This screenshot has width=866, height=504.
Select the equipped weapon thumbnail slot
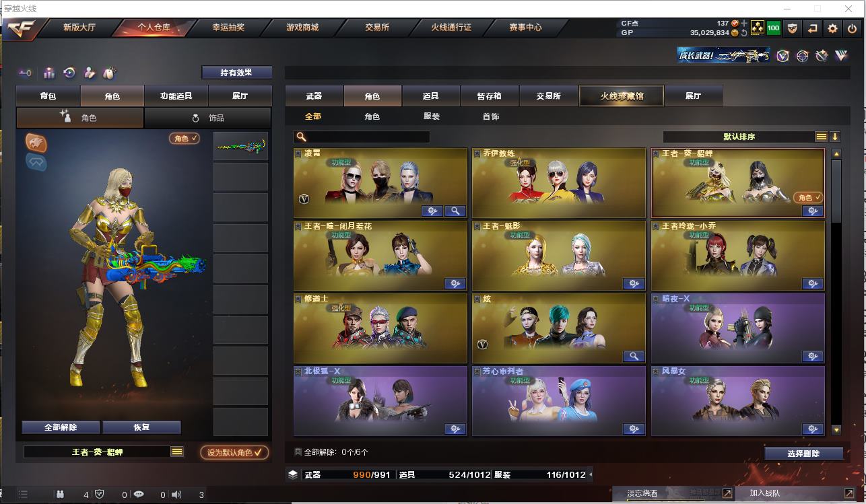pos(240,146)
